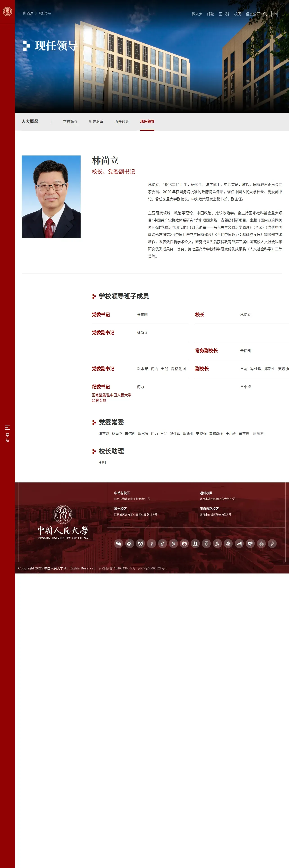This screenshot has width=289, height=868.
Task: Click 郑水泉 in the 党委副书记 row
Action: [143, 369]
